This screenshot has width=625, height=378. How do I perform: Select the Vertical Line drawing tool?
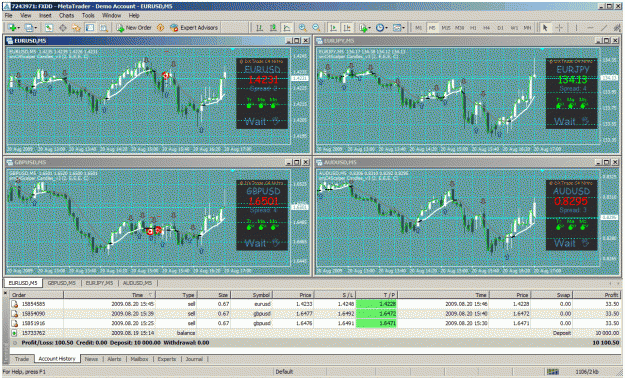576,28
